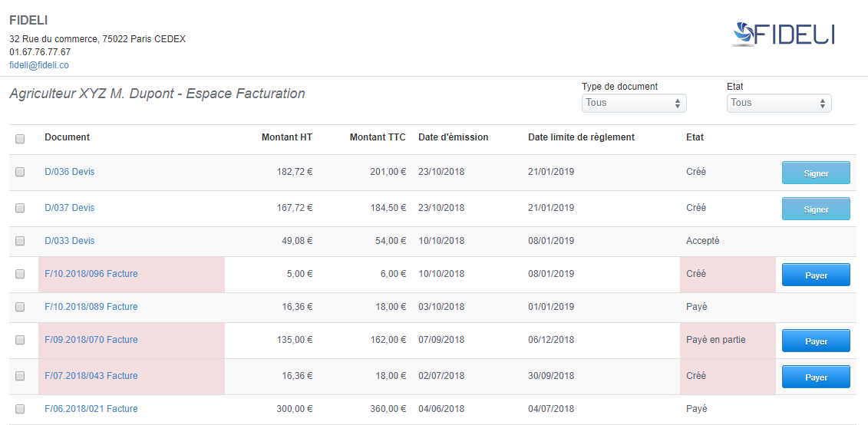Click the FIDELI company name heading
The height and width of the screenshot is (425, 868).
(x=28, y=21)
